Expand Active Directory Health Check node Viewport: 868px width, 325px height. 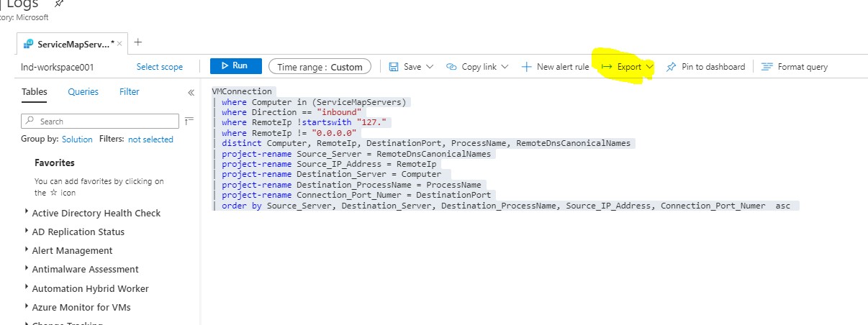27,212
